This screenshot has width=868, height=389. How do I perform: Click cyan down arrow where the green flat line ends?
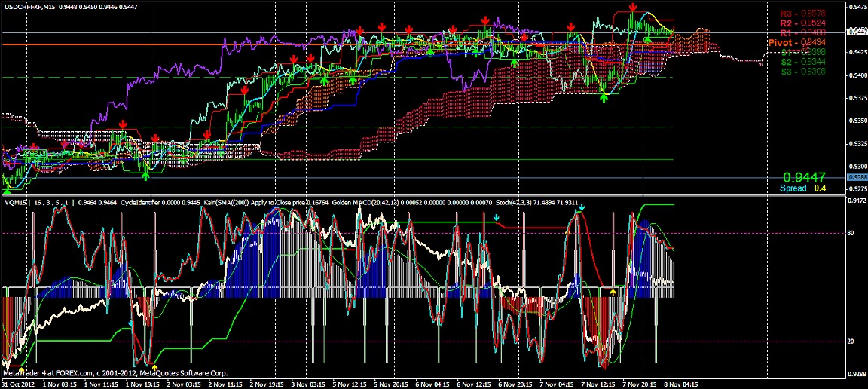point(496,218)
